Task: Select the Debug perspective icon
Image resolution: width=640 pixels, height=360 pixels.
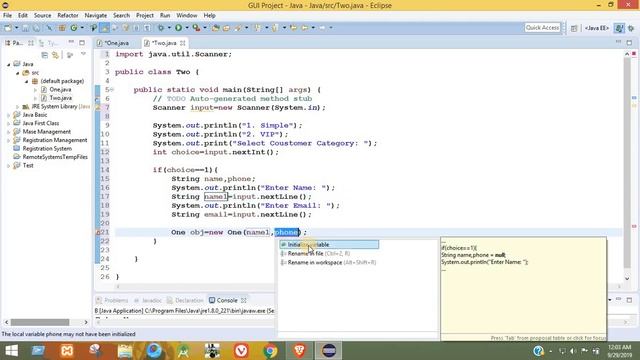Action: [x=631, y=28]
